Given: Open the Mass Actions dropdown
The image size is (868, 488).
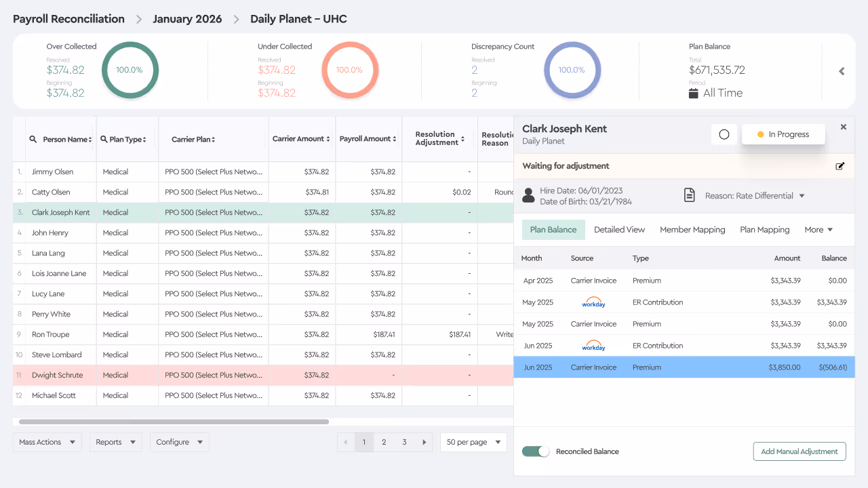Looking at the screenshot, I should click(x=47, y=442).
